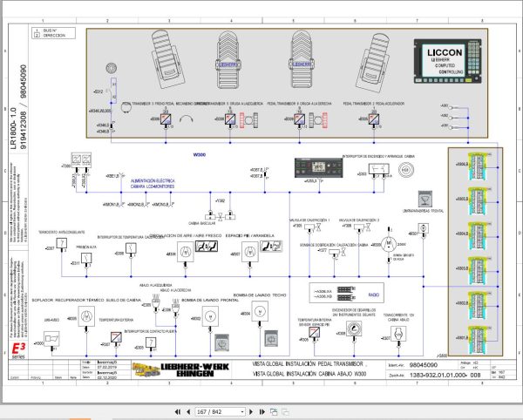Click VISTA GLOBAL INSTALACIÓN CABINA ABAJO W300 title
The image size is (523, 420).
[x=309, y=374]
